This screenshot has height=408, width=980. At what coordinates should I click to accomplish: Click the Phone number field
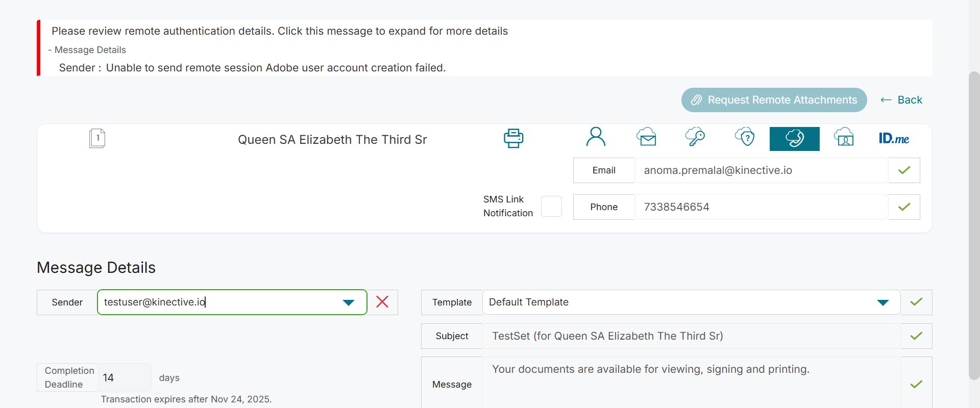(x=761, y=207)
